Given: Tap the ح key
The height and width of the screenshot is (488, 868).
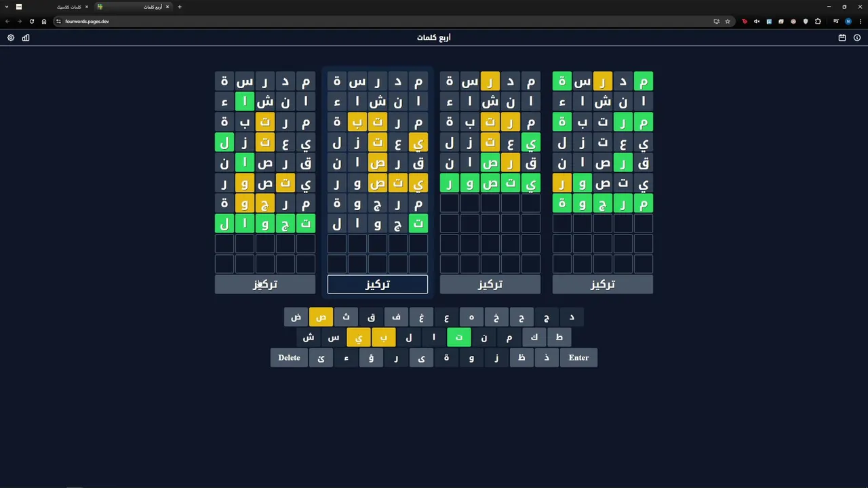Looking at the screenshot, I should pyautogui.click(x=522, y=317).
